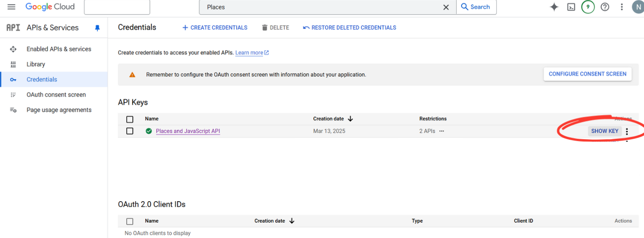Screen dimensions: 644x238
Task: Click the Mar 13, 2025 date cell
Action: [329, 131]
